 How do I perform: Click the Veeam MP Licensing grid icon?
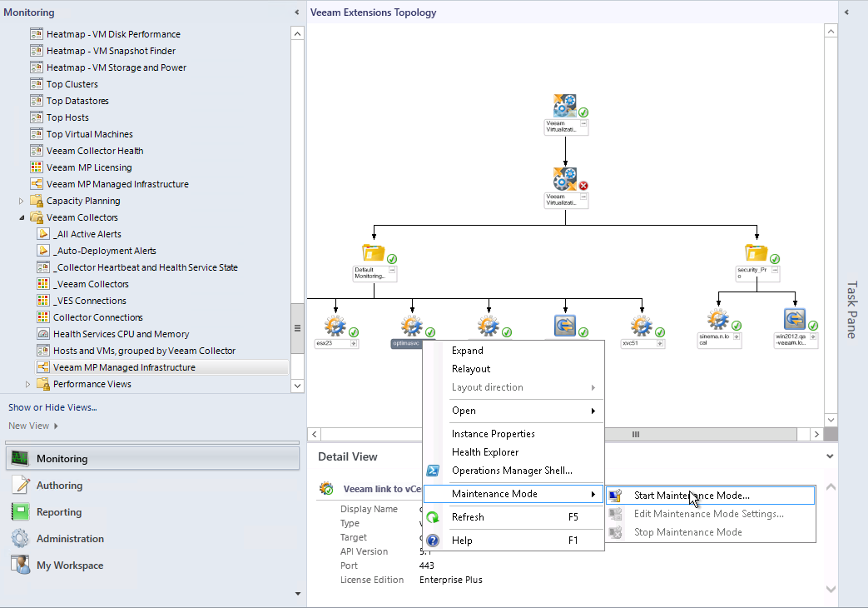pos(37,167)
